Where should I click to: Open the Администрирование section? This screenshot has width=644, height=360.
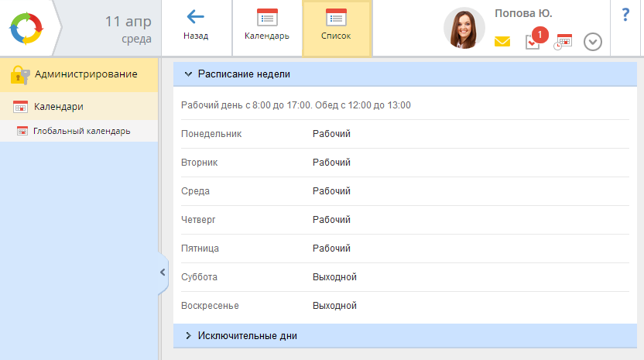click(x=85, y=74)
